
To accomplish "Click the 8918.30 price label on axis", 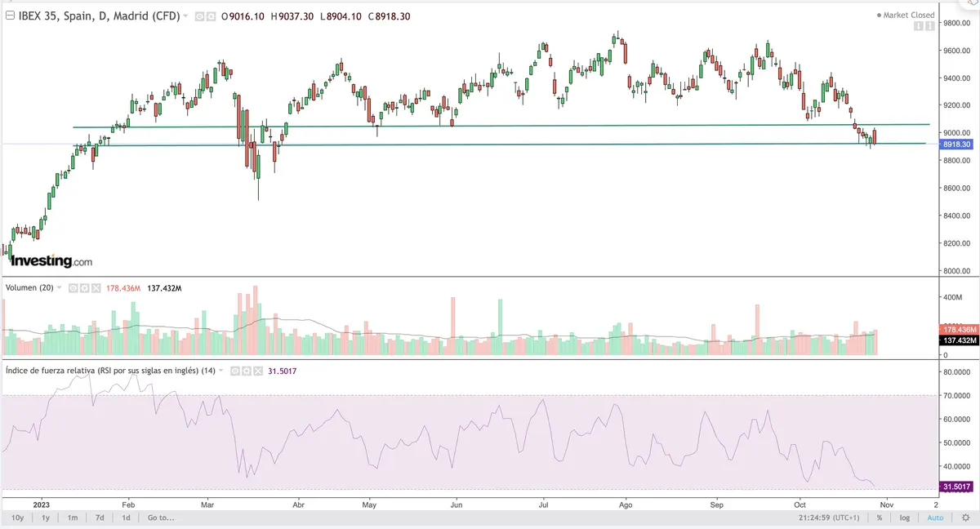I will 958,144.
